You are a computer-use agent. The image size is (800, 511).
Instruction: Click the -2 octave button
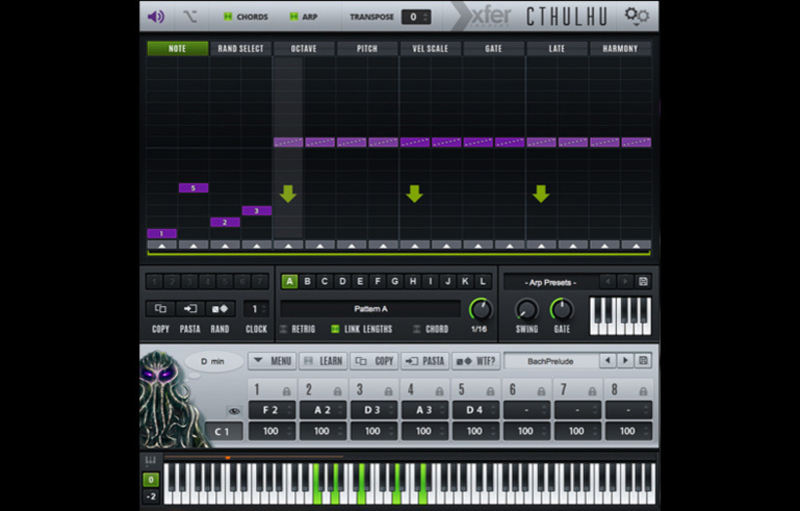(151, 496)
